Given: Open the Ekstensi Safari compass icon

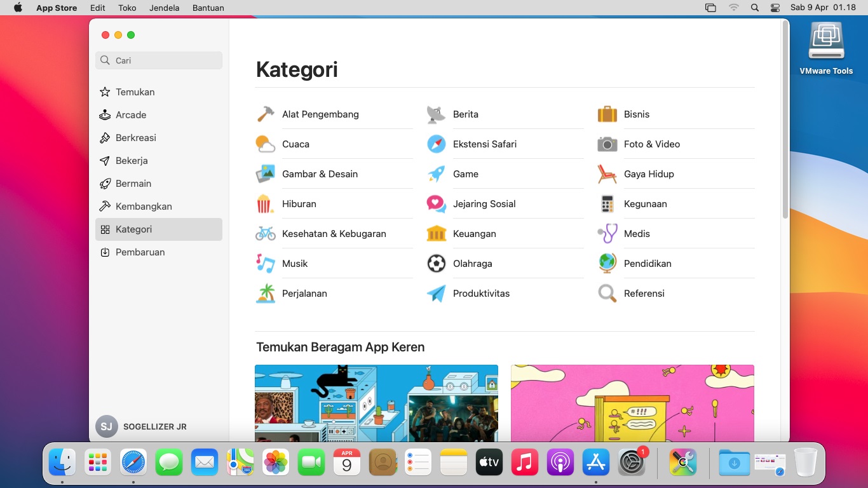Looking at the screenshot, I should 437,144.
